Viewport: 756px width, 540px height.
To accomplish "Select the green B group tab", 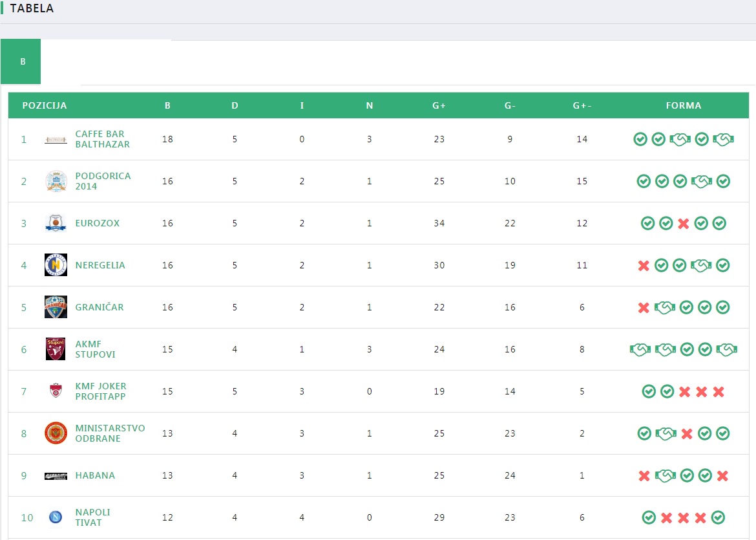I will (x=23, y=62).
